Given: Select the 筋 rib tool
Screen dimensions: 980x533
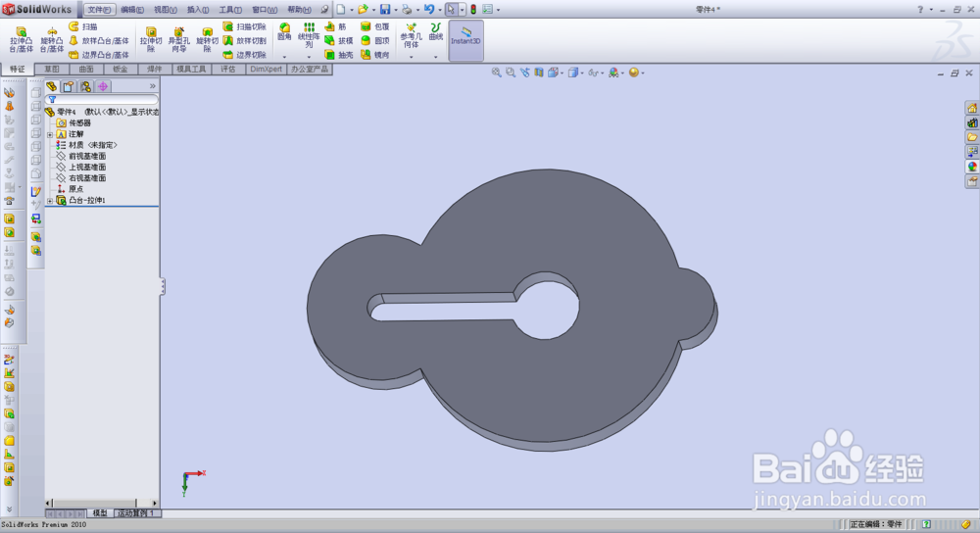Looking at the screenshot, I should pos(335,26).
